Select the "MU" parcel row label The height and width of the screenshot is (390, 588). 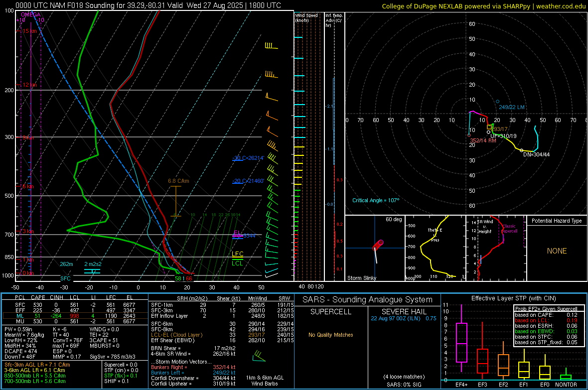pos(20,321)
